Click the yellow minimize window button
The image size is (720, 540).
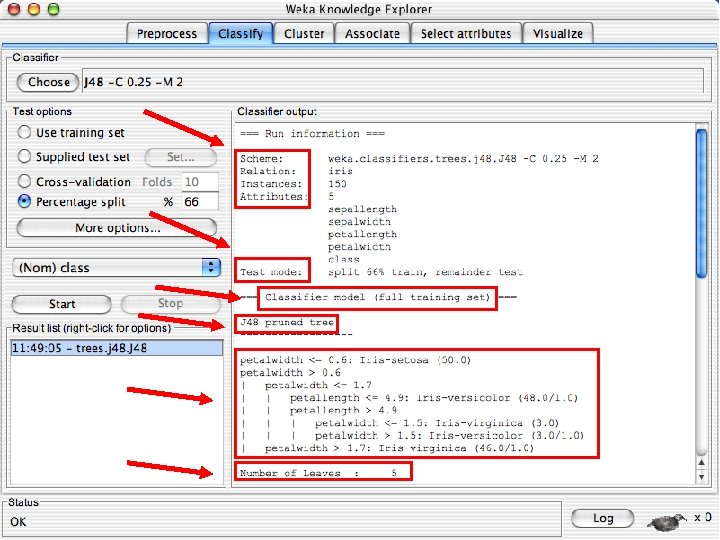(34, 8)
